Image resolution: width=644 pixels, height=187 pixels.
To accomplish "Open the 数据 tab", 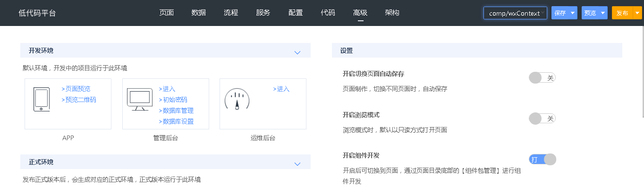I will 199,13.
